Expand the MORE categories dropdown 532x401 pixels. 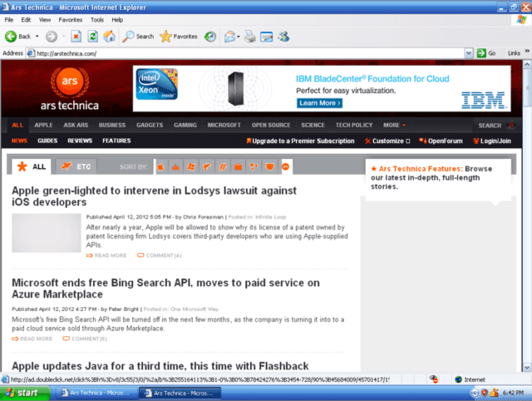pos(394,125)
